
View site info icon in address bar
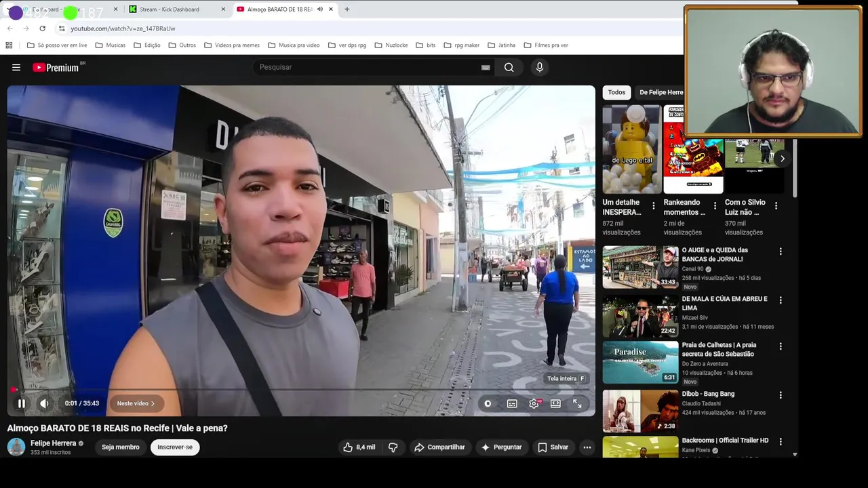pos(62,28)
